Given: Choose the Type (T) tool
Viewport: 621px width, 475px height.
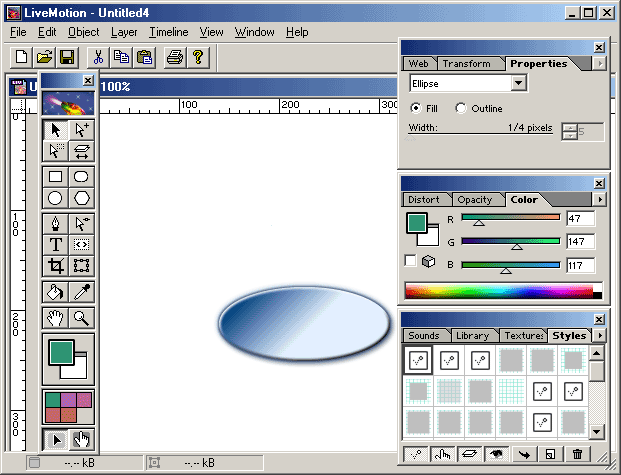Looking at the screenshot, I should point(56,244).
